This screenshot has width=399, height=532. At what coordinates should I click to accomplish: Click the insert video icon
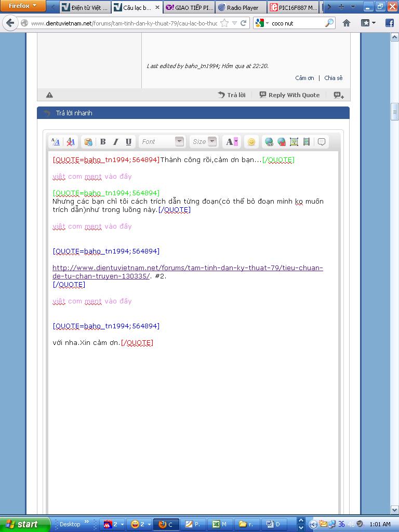[x=307, y=142]
